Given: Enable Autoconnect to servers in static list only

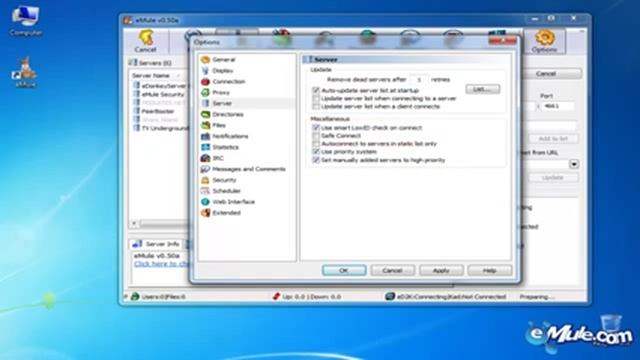Looking at the screenshot, I should click(x=316, y=144).
